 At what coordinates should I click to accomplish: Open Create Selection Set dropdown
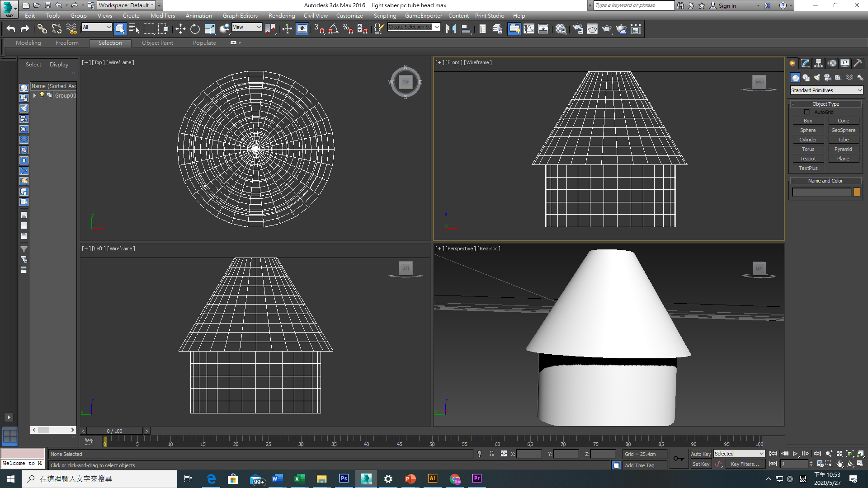point(414,27)
